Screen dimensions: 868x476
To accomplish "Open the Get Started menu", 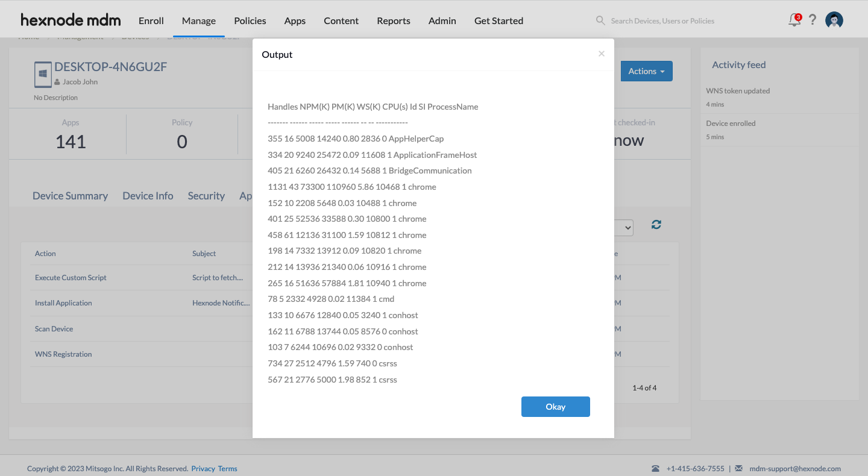I will (498, 20).
